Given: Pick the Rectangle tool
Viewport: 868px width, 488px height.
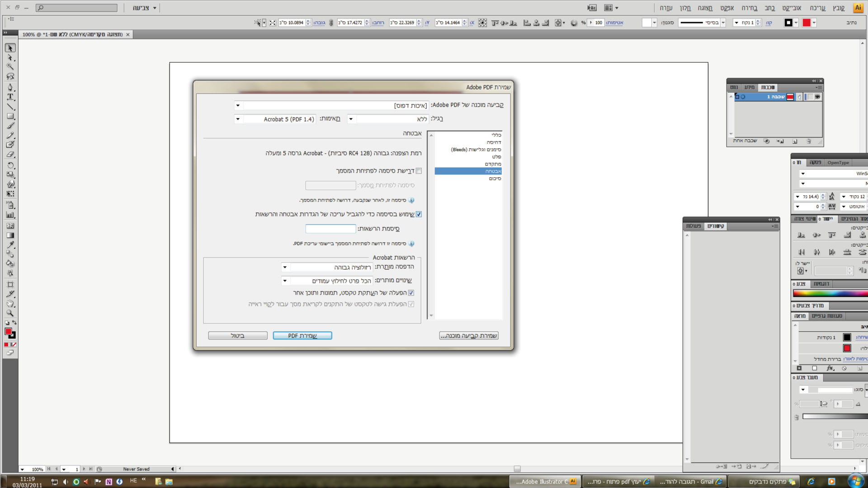Looking at the screenshot, I should [x=10, y=116].
